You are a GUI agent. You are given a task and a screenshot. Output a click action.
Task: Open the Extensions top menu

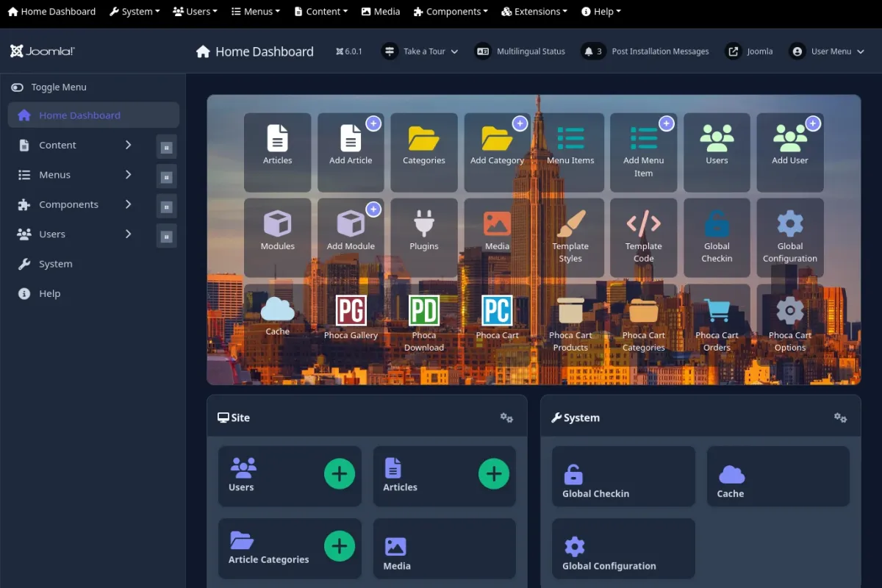[534, 12]
